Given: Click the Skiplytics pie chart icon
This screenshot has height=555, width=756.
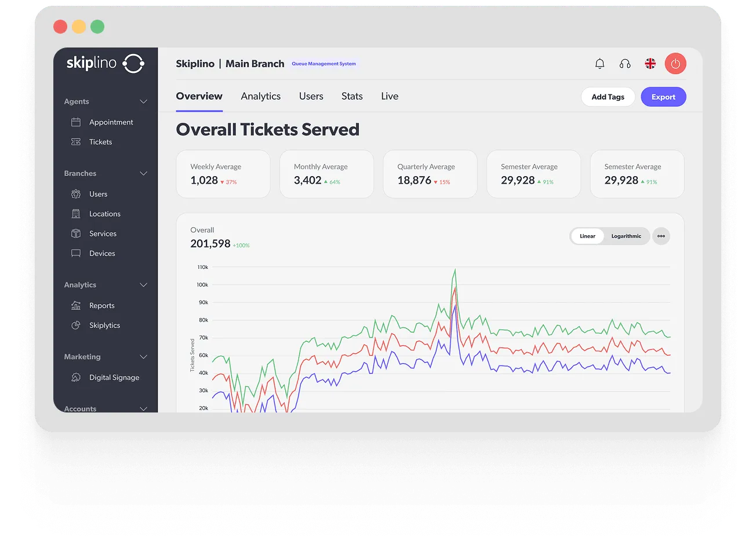Looking at the screenshot, I should 76,326.
